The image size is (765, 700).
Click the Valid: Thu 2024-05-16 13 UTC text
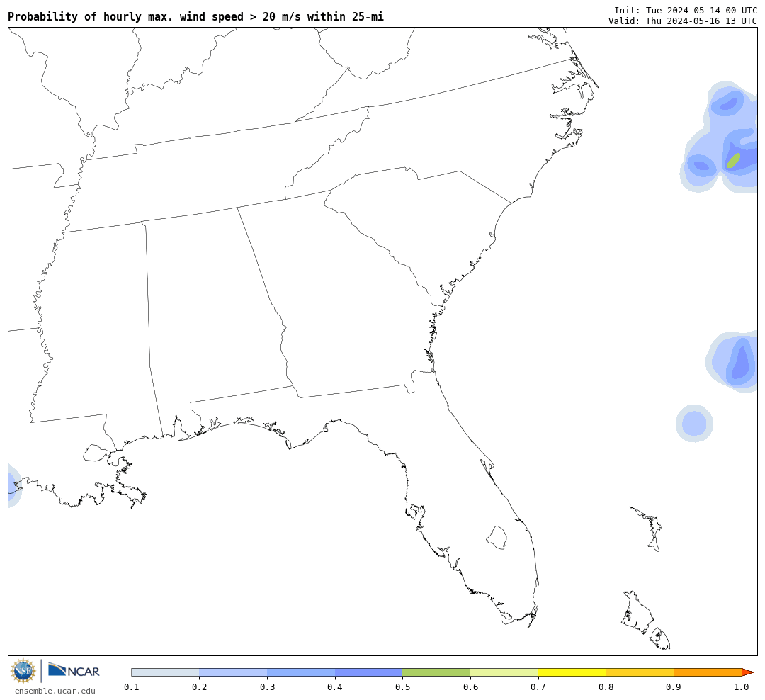[683, 21]
